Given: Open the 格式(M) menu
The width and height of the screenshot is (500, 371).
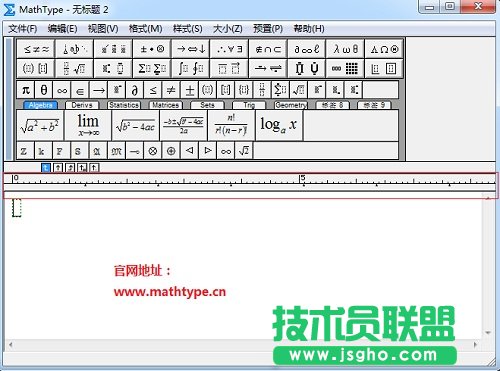Looking at the screenshot, I should [x=146, y=29].
